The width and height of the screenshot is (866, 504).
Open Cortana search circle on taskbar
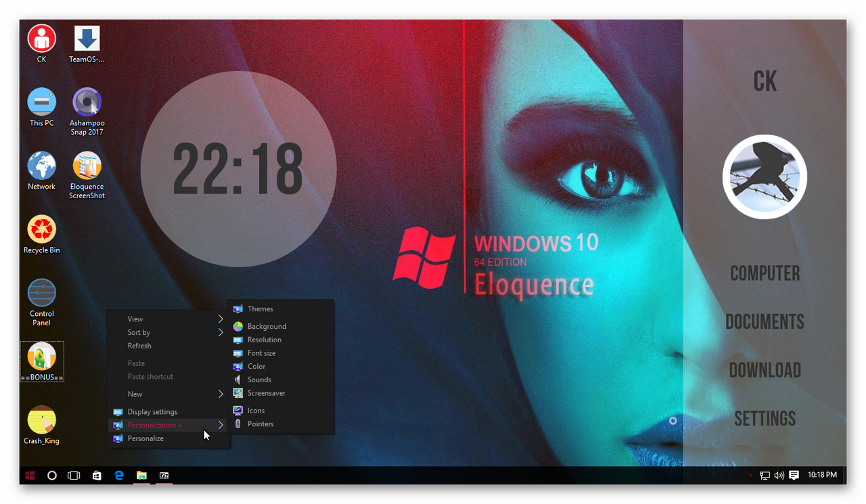51,476
